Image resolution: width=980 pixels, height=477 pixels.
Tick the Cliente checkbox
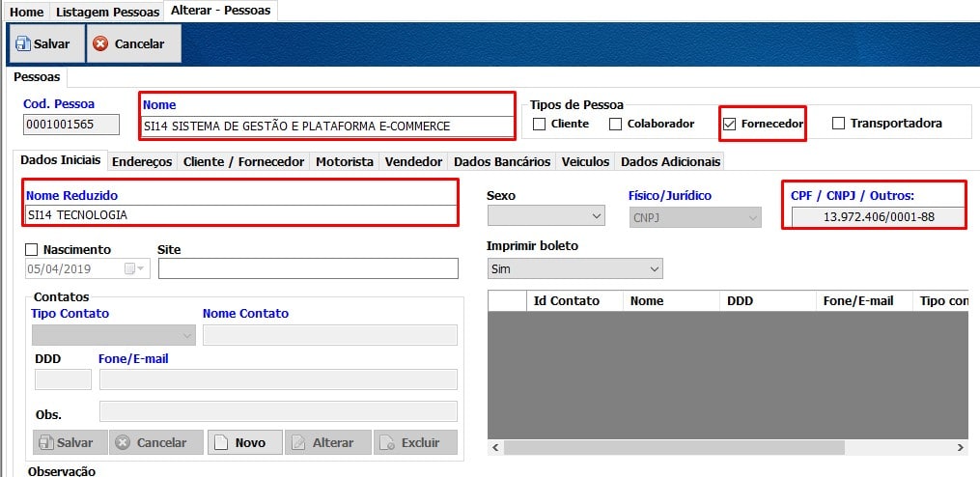pos(539,124)
